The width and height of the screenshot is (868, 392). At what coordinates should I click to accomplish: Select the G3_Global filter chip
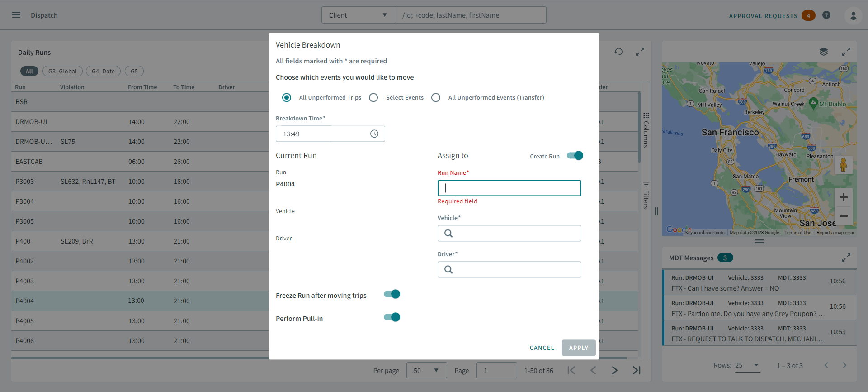pyautogui.click(x=62, y=71)
